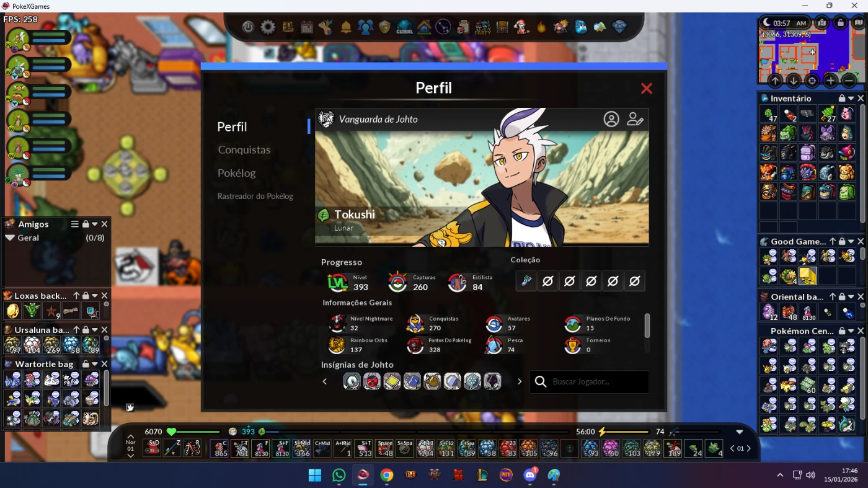Viewport: 868px width, 488px height.
Task: Zoom in the minimap with plus button
Action: pos(831,81)
